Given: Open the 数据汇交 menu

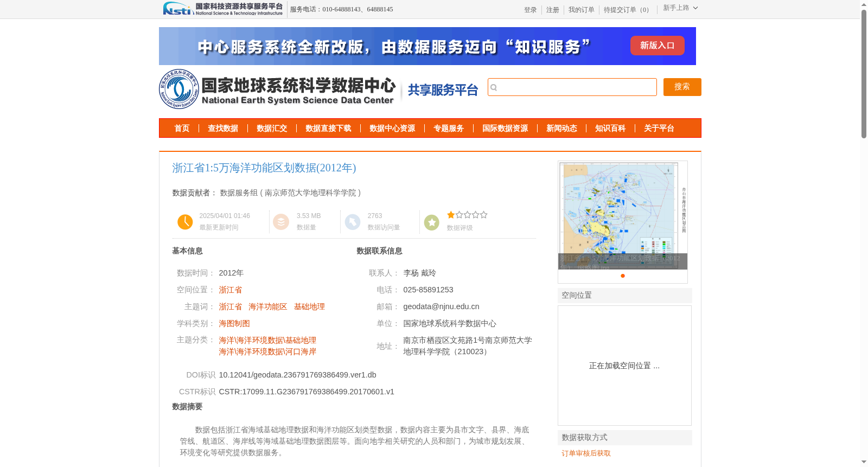Looking at the screenshot, I should pyautogui.click(x=272, y=128).
